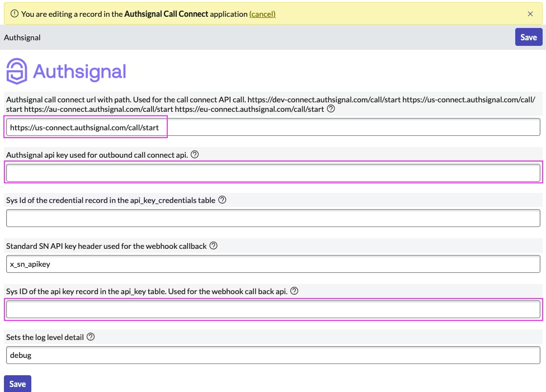This screenshot has width=546, height=392.
Task: Click the bottom Save button
Action: (x=17, y=384)
